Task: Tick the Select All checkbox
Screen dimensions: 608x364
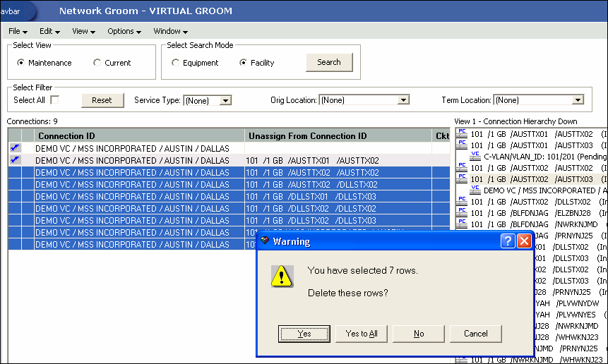Action: tap(54, 100)
